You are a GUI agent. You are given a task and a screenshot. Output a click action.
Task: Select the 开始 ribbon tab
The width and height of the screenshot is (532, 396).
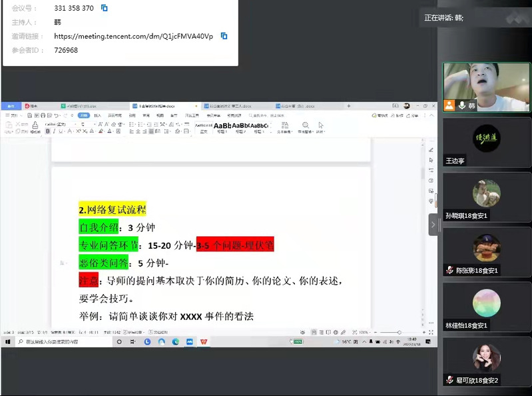(x=83, y=115)
